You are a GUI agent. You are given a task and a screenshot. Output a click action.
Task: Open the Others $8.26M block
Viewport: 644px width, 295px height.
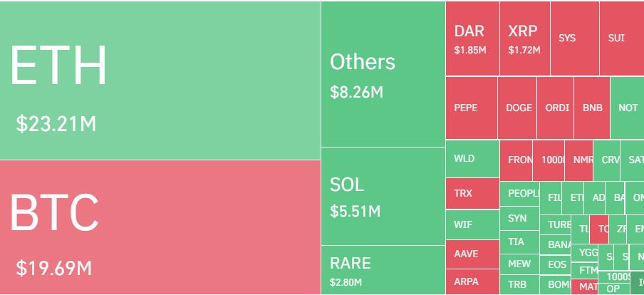[383, 74]
